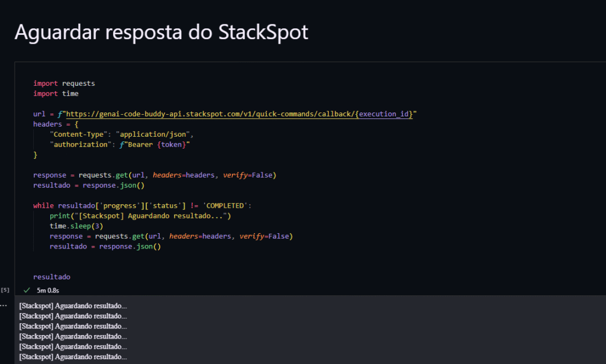
Task: Click the "Content-Type": "application/json" line
Action: [121, 134]
